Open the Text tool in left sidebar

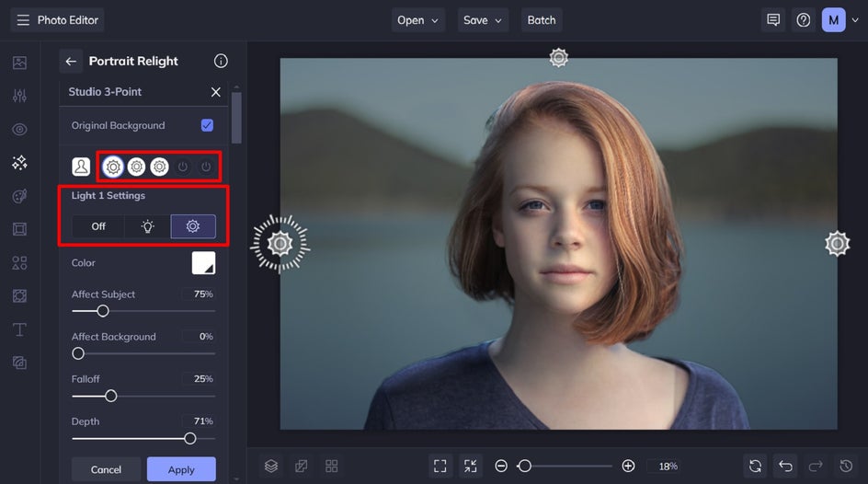[x=19, y=329]
